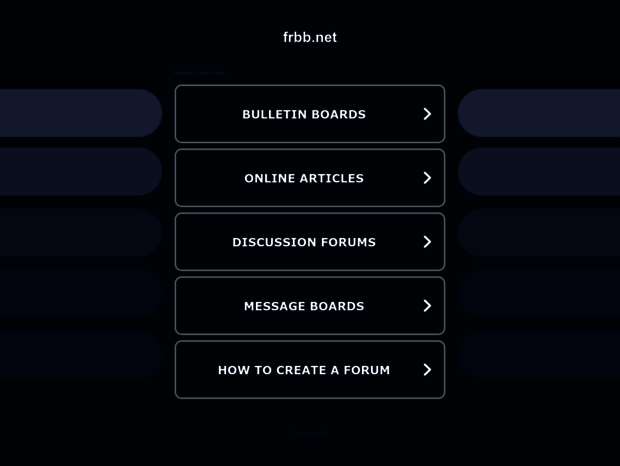
Task: Click the chevron arrow on Online Articles
Action: click(427, 178)
